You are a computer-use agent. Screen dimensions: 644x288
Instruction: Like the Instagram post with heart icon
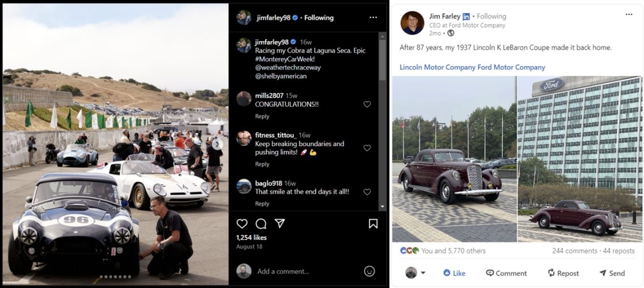[242, 224]
